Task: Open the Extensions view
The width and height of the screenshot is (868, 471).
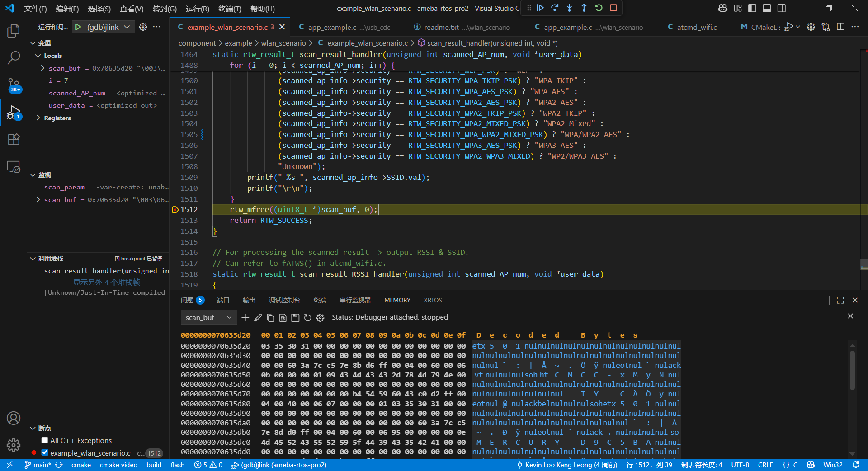Action: click(x=14, y=139)
